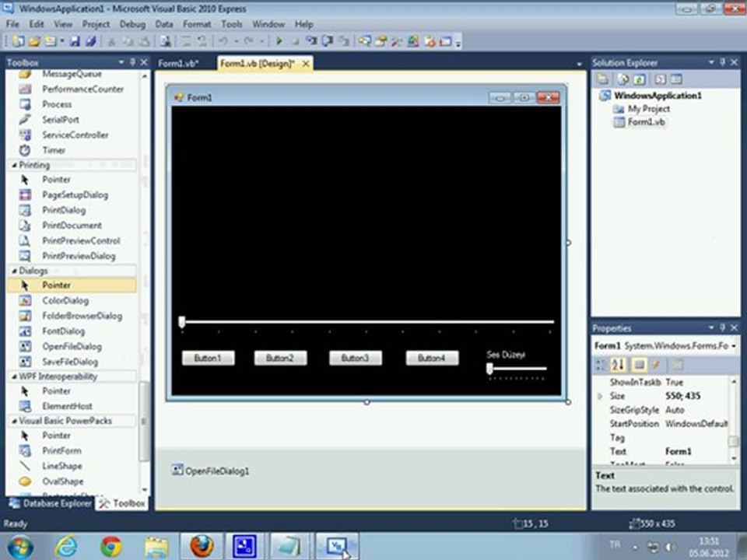The width and height of the screenshot is (747, 560).
Task: Select PrintDocument in the Toolbox
Action: 72,226
